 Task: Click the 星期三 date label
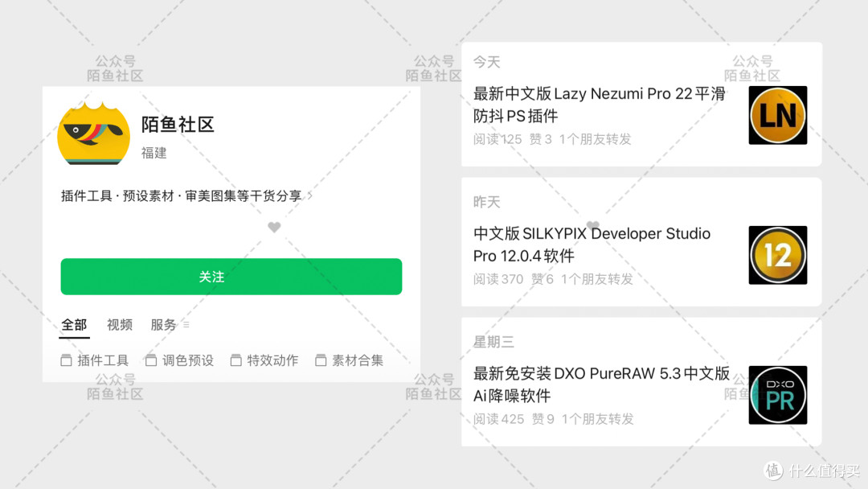coord(493,343)
